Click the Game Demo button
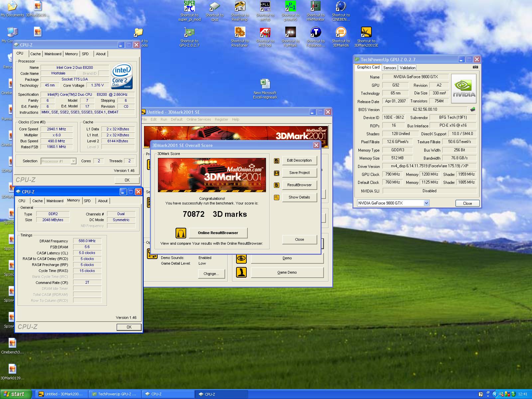Viewport: 532px width, 399px height. (287, 272)
